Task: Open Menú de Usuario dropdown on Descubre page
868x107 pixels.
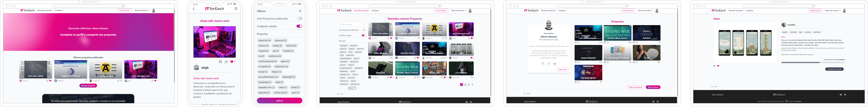Action: 459,10
